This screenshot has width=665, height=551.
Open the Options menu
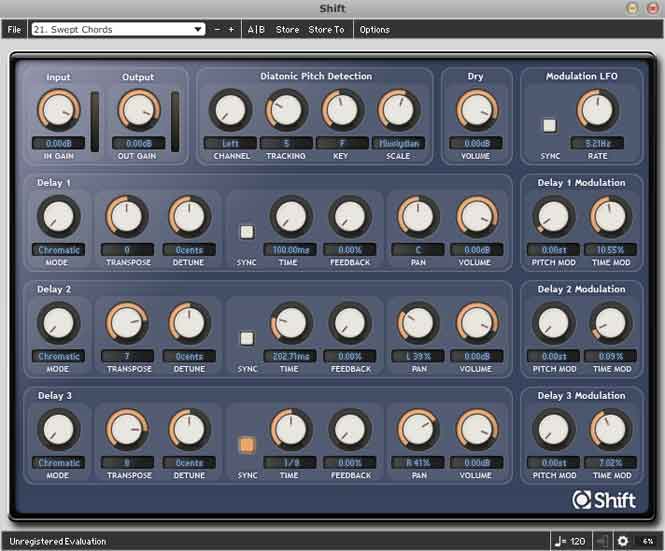tap(374, 29)
